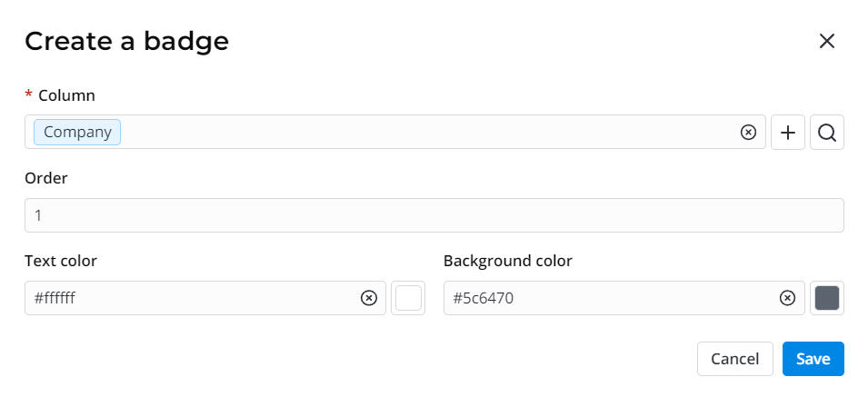The width and height of the screenshot is (868, 397).
Task: Clear the Background color value
Action: tap(788, 298)
